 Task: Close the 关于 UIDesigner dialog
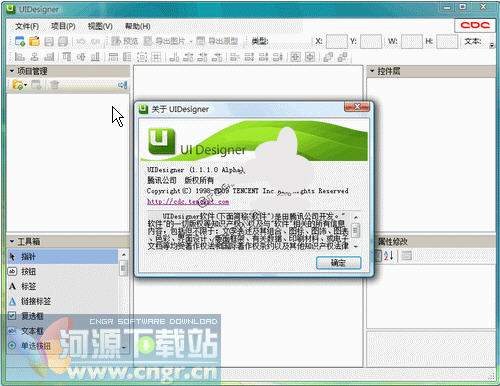click(x=357, y=107)
